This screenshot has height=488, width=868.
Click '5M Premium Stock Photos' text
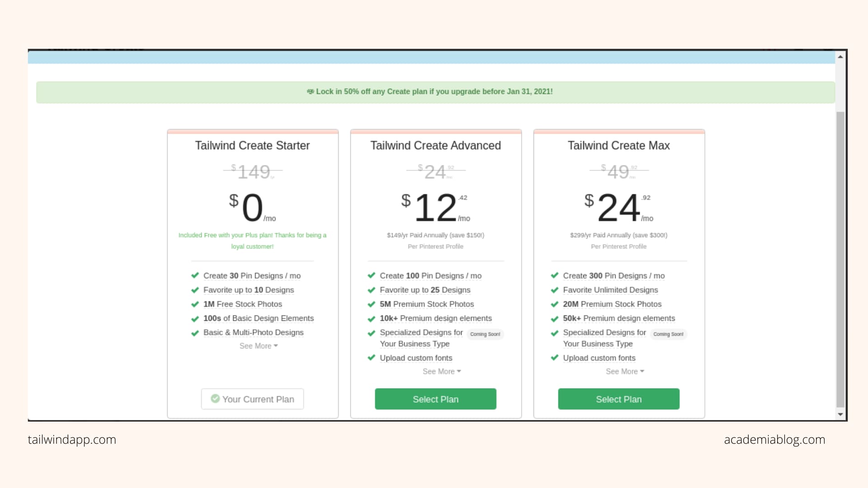(427, 304)
